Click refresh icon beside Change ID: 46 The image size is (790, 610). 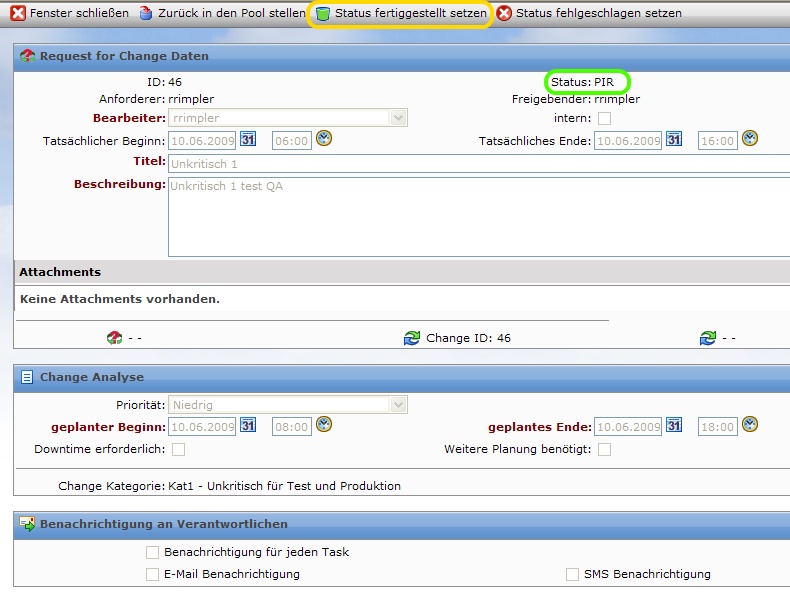coord(412,338)
